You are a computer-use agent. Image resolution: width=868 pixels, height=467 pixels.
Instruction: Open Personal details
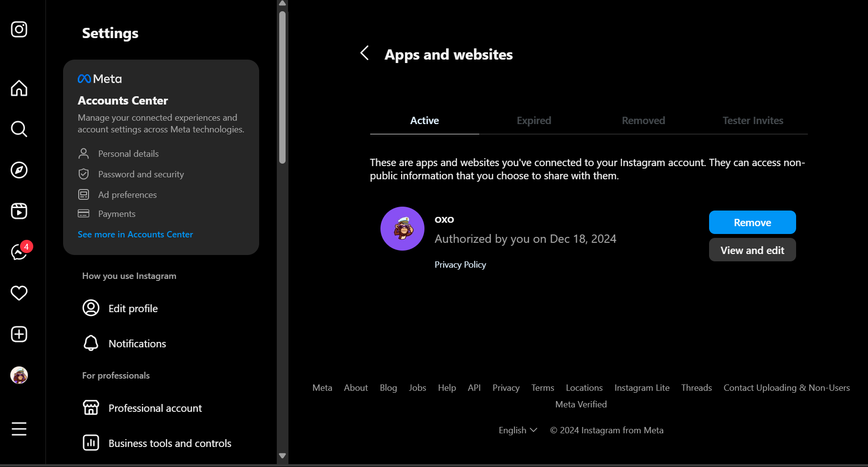(x=129, y=154)
